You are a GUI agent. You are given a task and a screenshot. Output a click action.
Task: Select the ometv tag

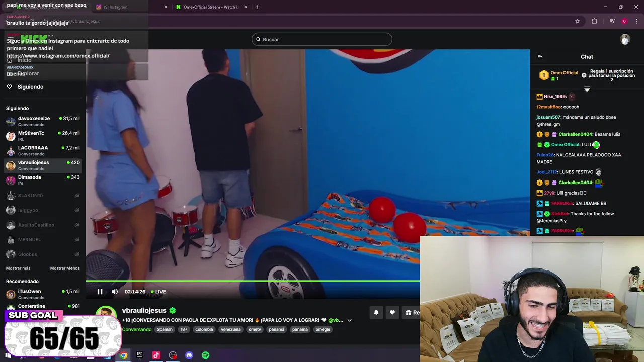(255, 330)
